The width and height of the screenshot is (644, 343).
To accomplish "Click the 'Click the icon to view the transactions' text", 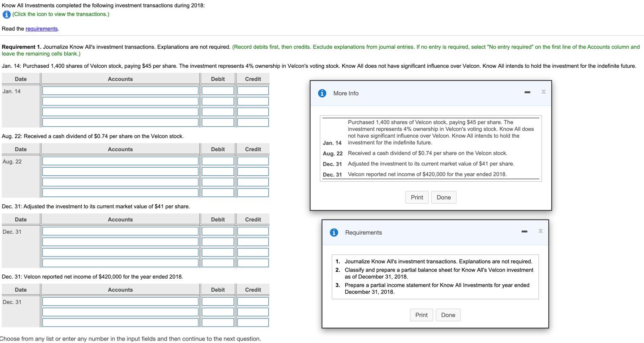I will coord(61,14).
